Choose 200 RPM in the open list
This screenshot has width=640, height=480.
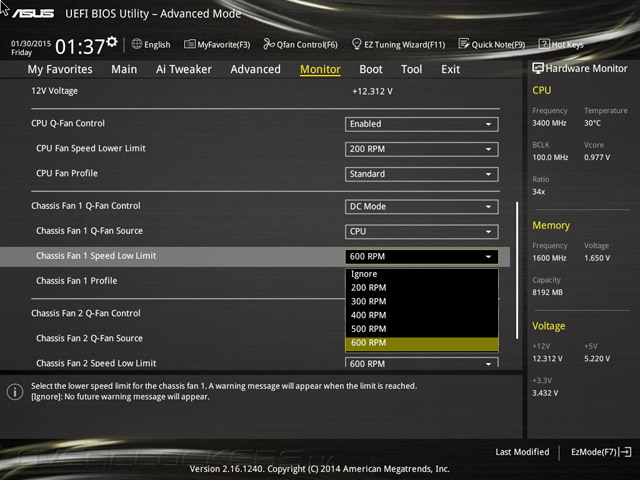tap(422, 288)
